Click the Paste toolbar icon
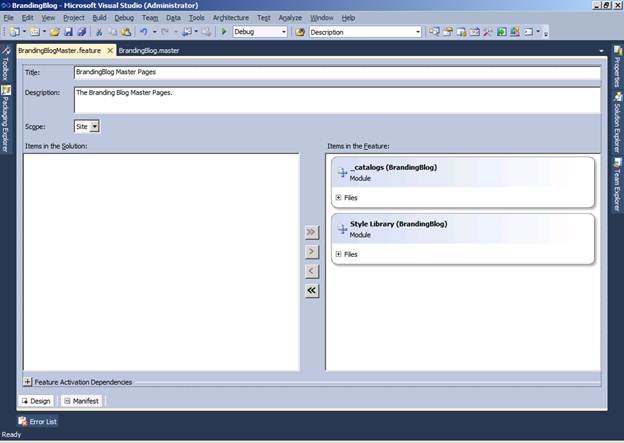 126,32
